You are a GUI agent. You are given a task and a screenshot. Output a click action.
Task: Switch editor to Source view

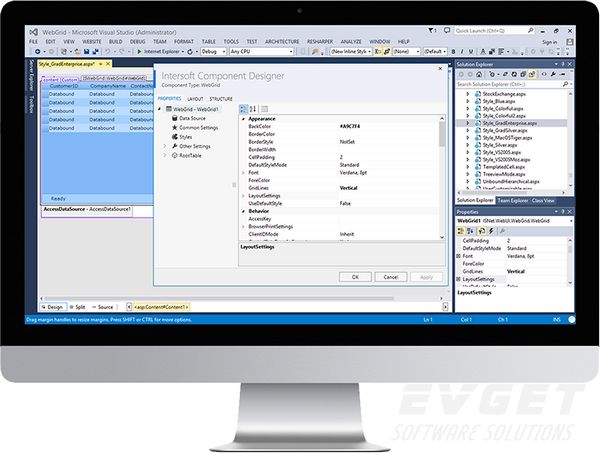pos(102,307)
